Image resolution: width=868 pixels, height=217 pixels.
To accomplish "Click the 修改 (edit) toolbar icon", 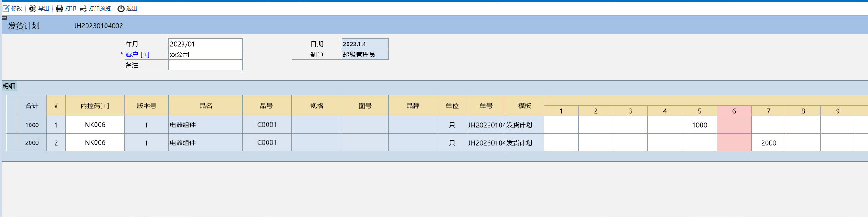I will [x=6, y=9].
